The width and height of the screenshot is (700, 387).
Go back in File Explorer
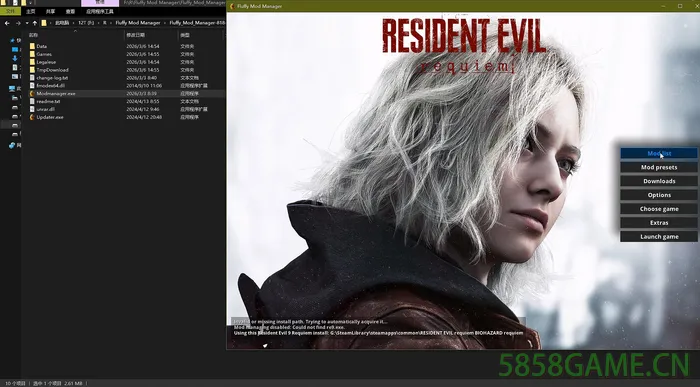pos(7,23)
